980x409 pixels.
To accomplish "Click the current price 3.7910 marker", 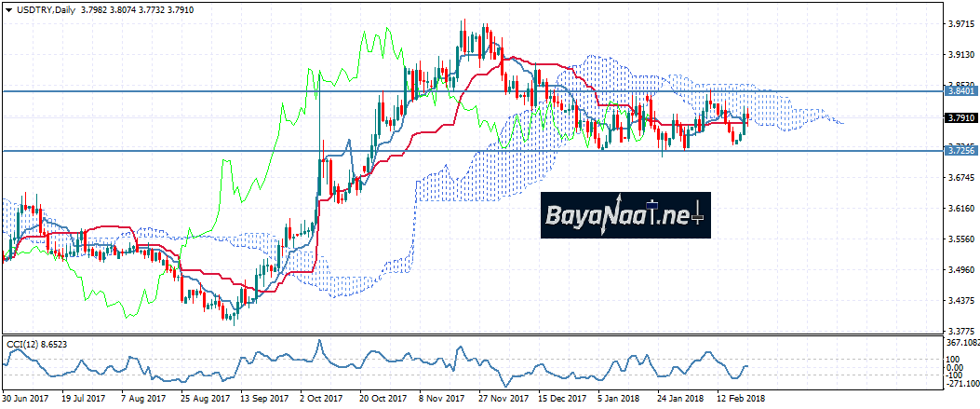I will click(960, 118).
